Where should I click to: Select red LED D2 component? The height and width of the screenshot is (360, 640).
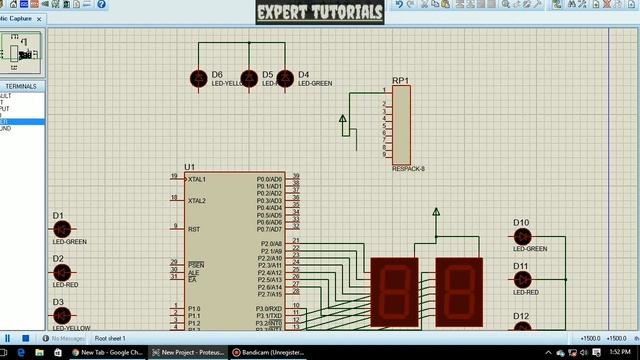[62, 273]
